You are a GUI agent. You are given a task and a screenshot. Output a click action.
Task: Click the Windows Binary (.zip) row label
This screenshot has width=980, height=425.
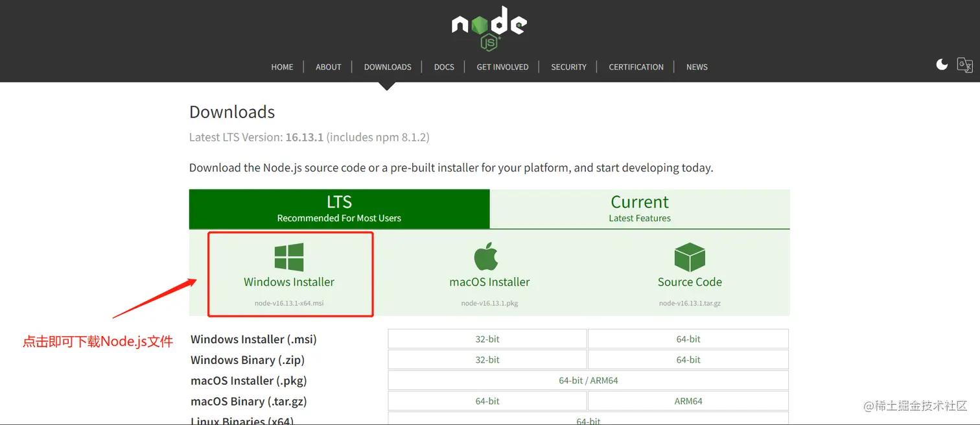point(248,360)
